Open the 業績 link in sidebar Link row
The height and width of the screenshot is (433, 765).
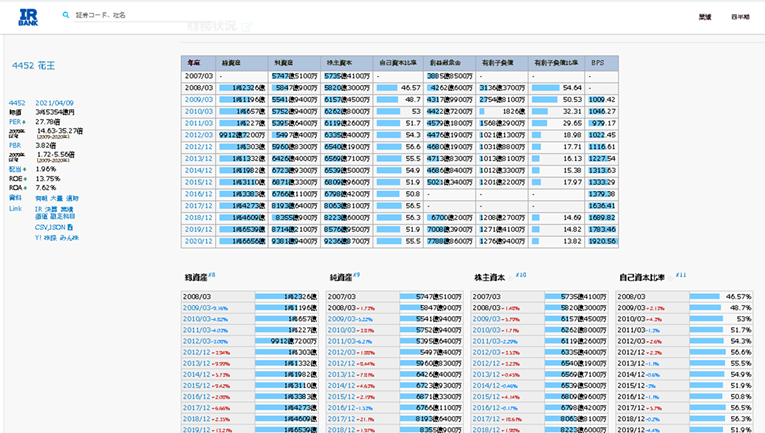[x=67, y=209]
